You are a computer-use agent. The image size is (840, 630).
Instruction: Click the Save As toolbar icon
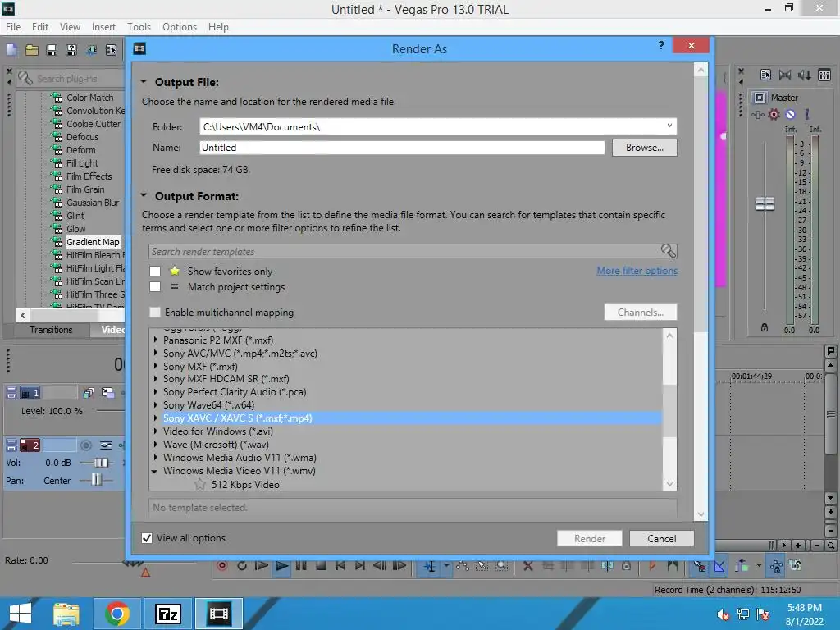click(71, 50)
